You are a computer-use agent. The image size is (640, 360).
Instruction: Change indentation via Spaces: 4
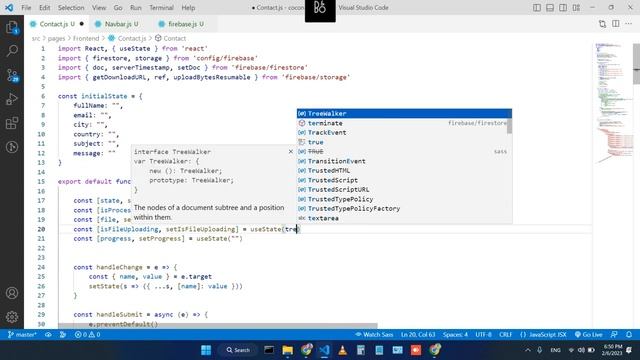point(456,335)
